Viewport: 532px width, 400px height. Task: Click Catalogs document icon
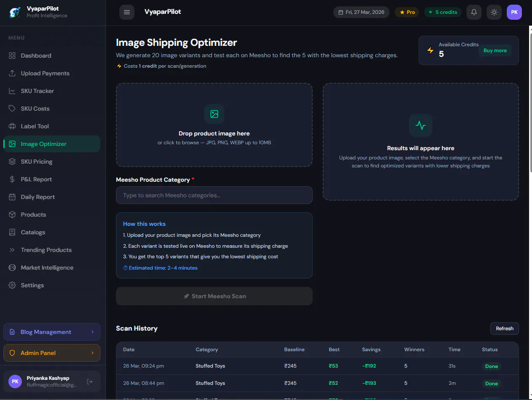point(12,232)
